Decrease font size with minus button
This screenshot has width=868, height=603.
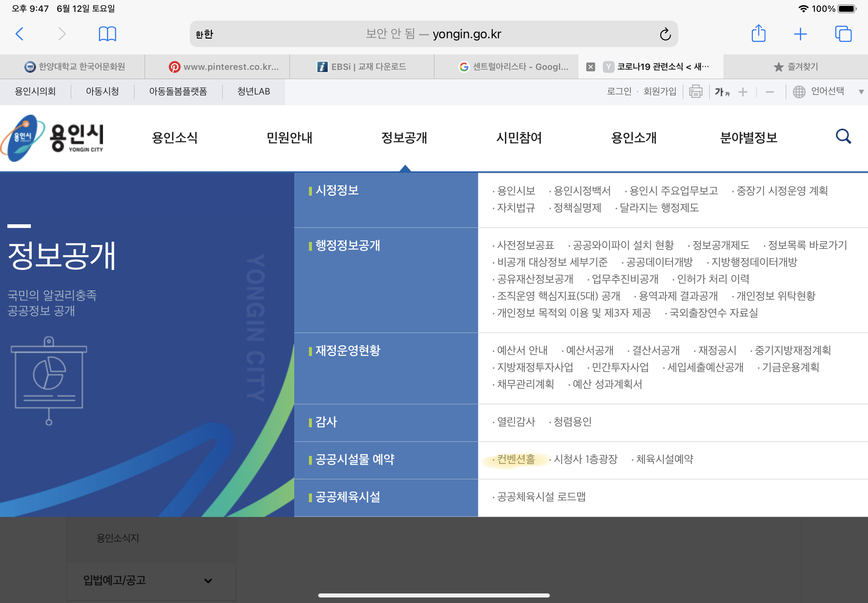(770, 92)
